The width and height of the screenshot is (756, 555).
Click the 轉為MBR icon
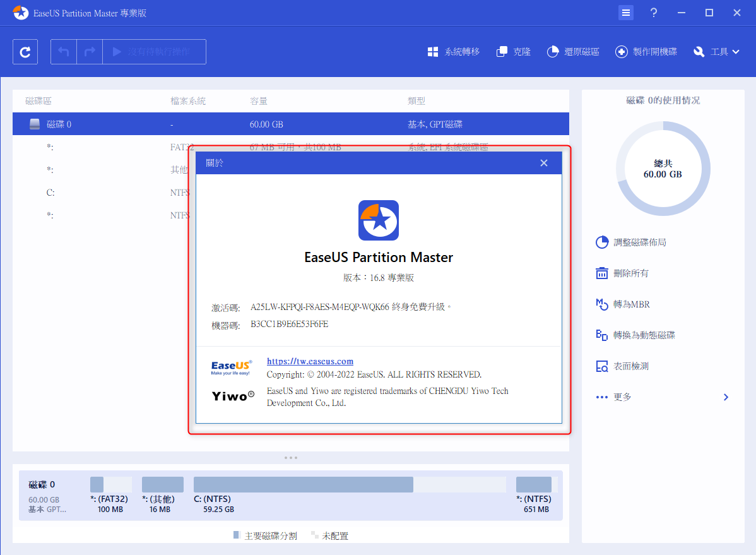[x=602, y=304]
